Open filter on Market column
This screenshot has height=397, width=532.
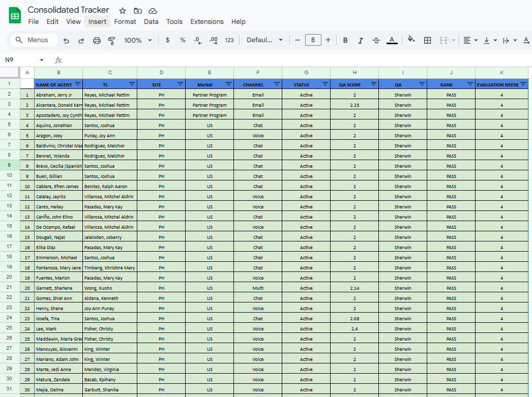click(229, 84)
